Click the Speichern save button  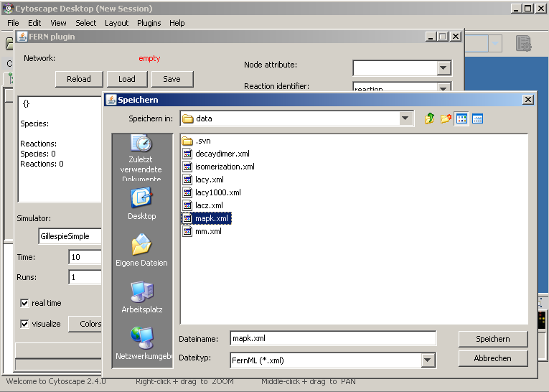[492, 339]
